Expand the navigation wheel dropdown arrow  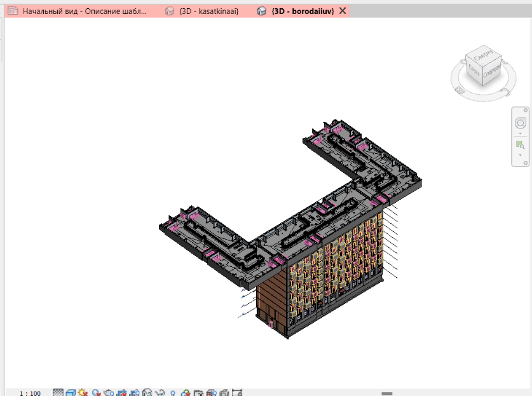coord(521,133)
